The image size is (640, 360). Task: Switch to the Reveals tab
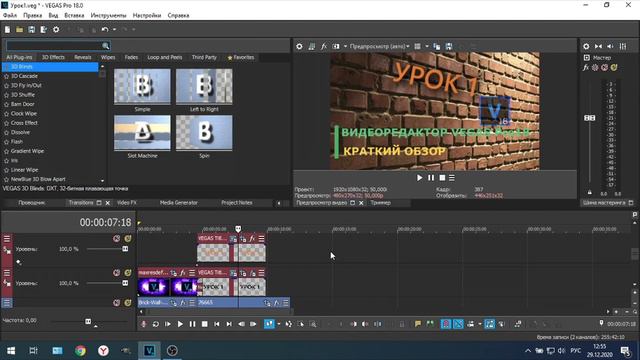pos(82,57)
